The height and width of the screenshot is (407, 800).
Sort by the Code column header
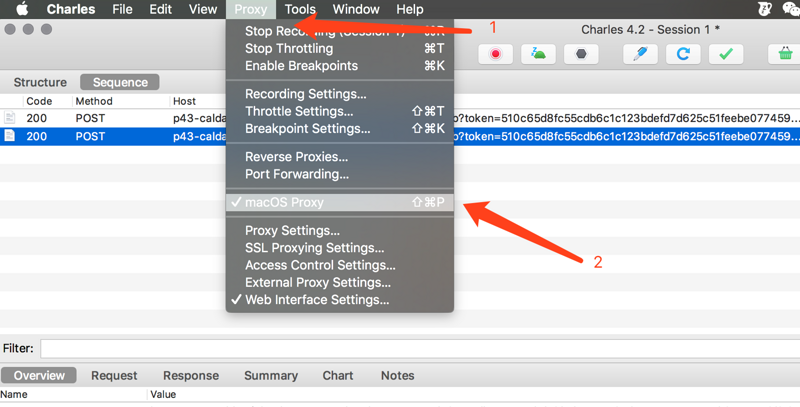(x=39, y=101)
